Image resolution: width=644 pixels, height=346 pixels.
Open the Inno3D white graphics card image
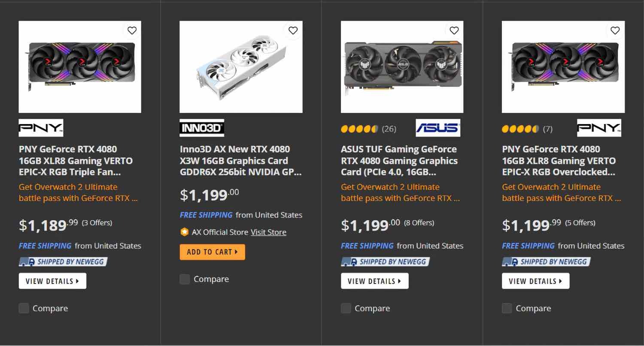click(x=241, y=67)
